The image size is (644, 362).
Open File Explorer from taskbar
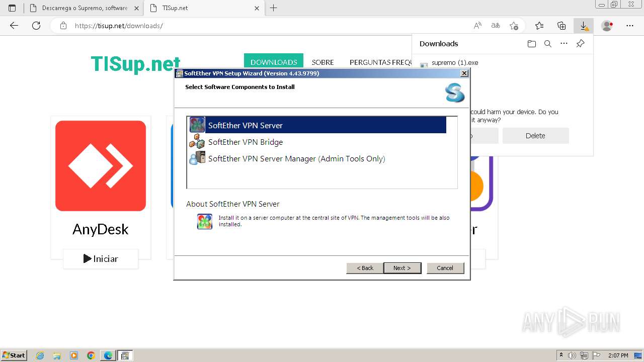tap(57, 355)
